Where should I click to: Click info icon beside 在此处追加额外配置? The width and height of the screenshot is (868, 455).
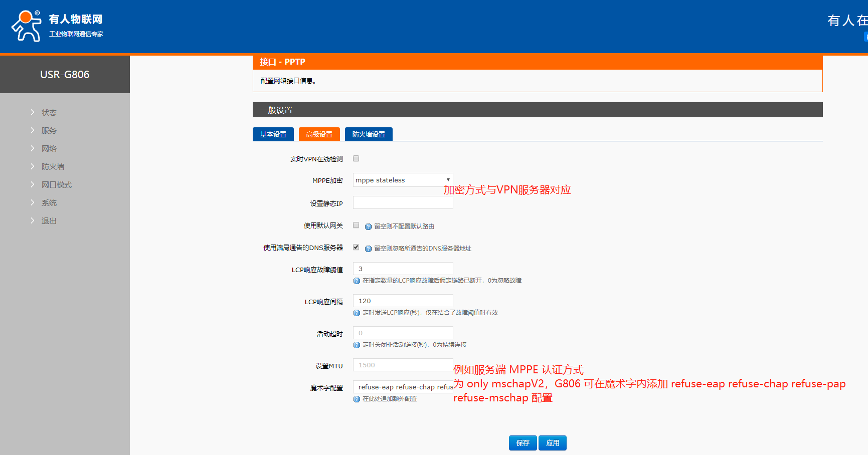(x=357, y=399)
